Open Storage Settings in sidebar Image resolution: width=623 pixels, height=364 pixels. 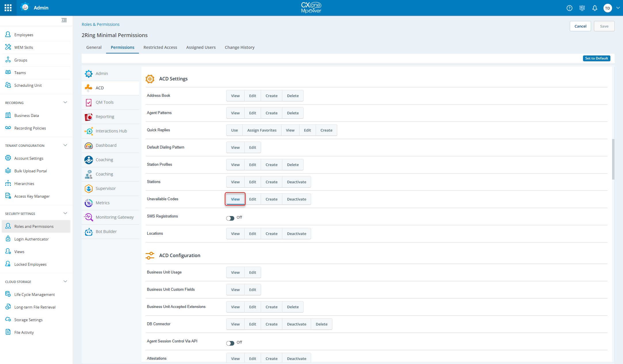tap(36, 320)
